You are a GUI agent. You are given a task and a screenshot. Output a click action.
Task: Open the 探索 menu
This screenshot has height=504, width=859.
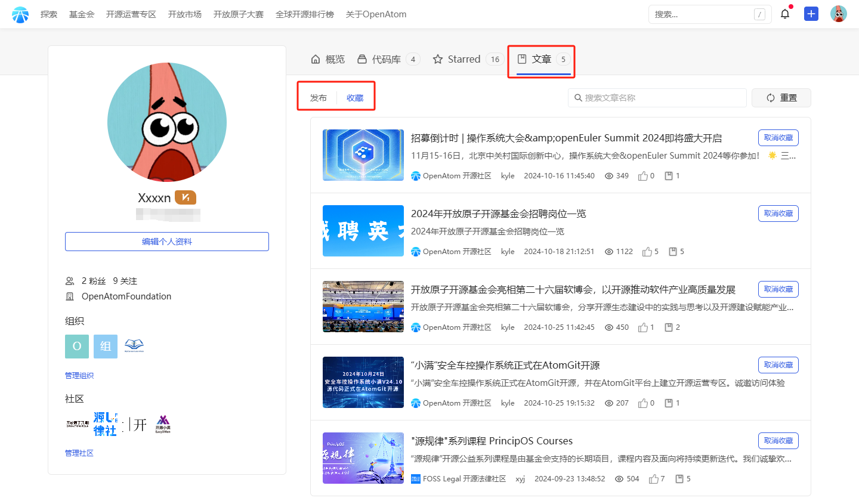[49, 14]
